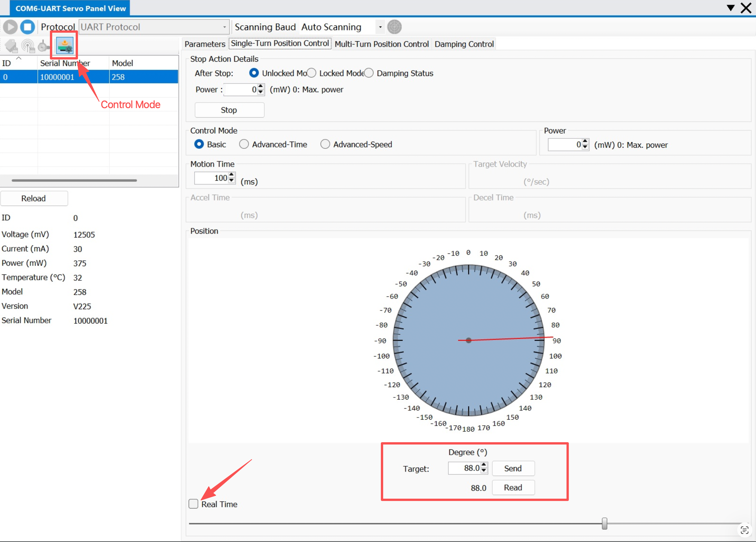This screenshot has height=542, width=756.
Task: Decrease stop action power value
Action: click(x=261, y=92)
